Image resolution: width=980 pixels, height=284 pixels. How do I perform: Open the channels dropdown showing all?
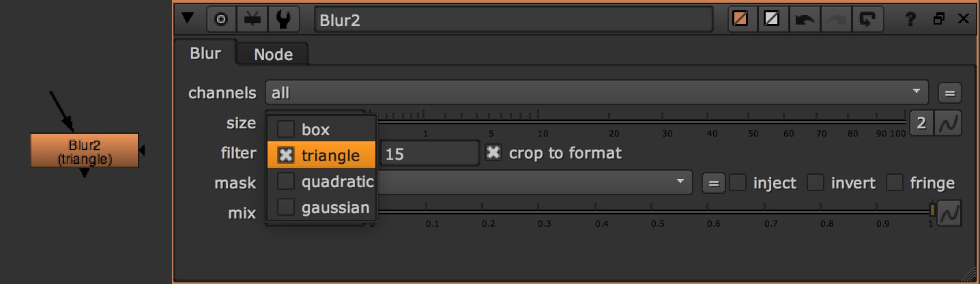click(x=596, y=92)
